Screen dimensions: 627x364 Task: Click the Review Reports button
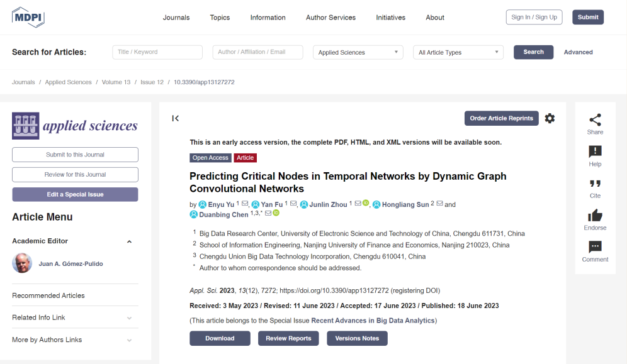click(x=288, y=338)
